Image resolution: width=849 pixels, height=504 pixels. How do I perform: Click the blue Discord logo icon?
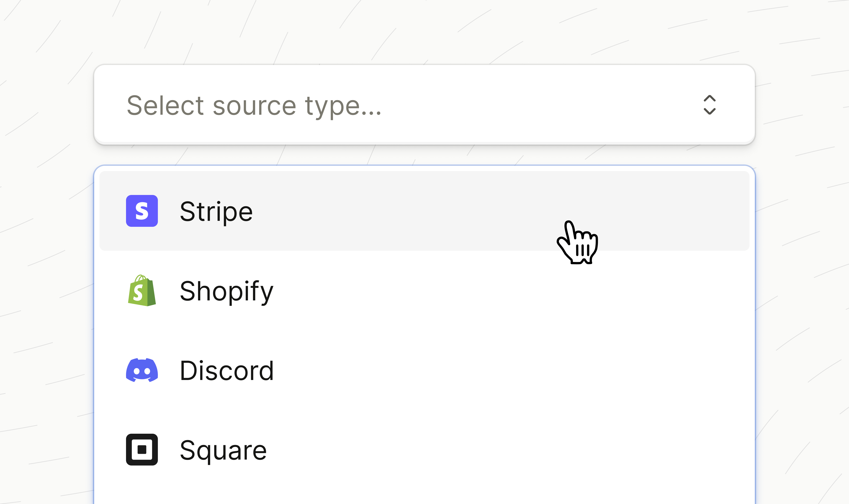click(142, 370)
